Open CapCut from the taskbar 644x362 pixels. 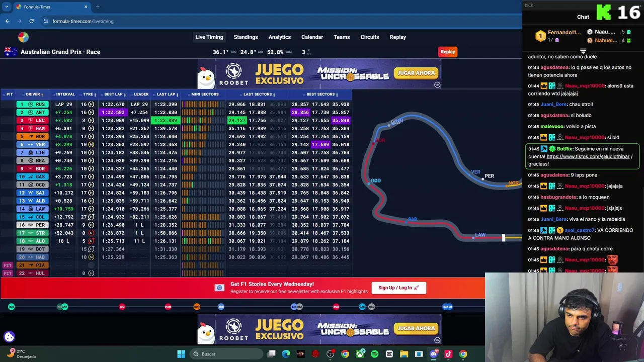pos(389,354)
